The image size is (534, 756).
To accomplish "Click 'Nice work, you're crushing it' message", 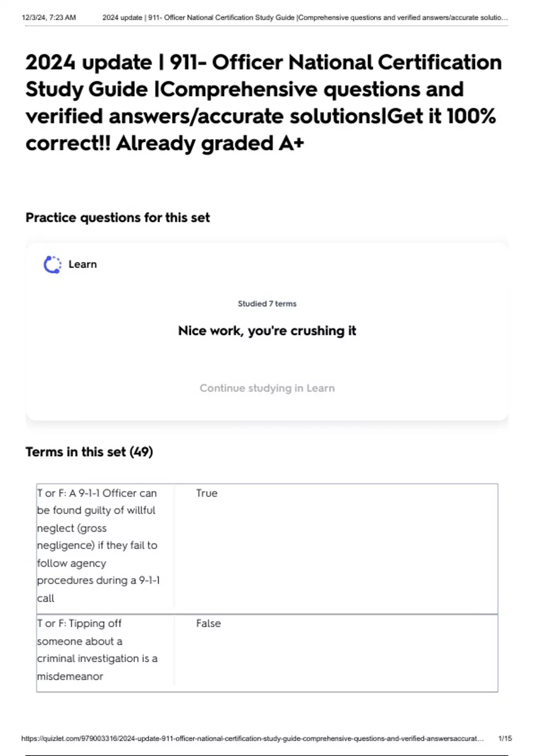I will pos(267,331).
